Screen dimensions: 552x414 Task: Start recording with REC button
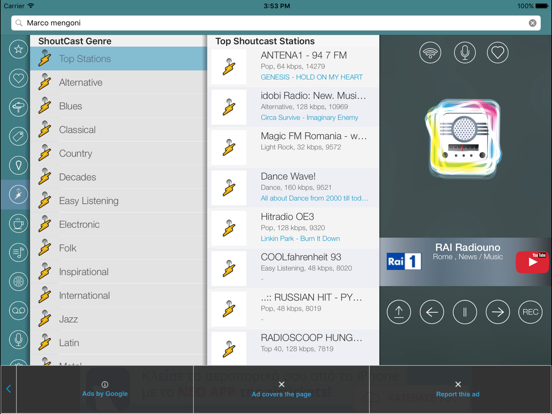pyautogui.click(x=530, y=312)
